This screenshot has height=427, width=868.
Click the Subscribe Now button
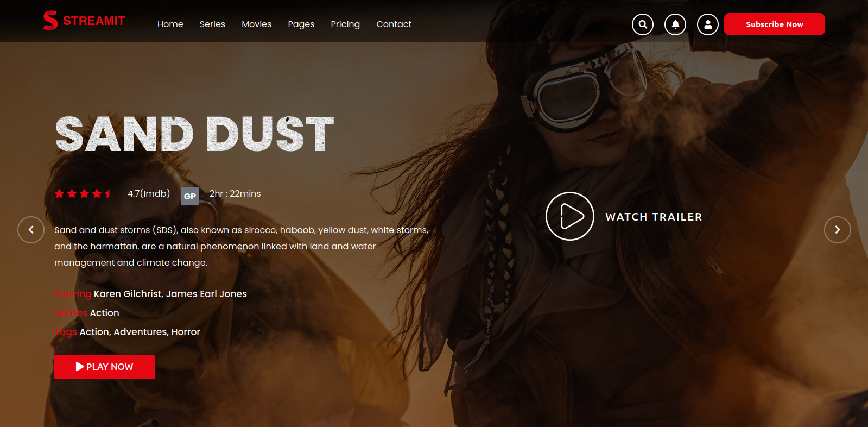[x=774, y=24]
